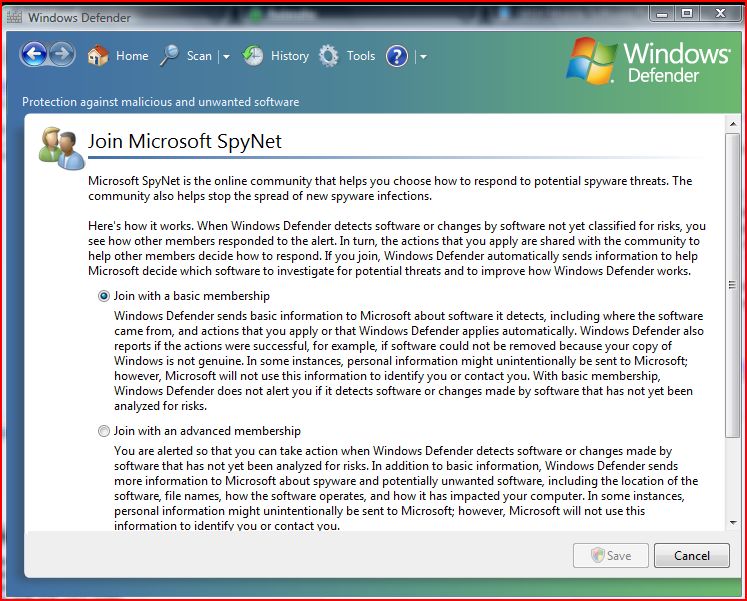Image resolution: width=747 pixels, height=601 pixels.
Task: Click the Windows Defender logo flag
Action: pos(591,61)
